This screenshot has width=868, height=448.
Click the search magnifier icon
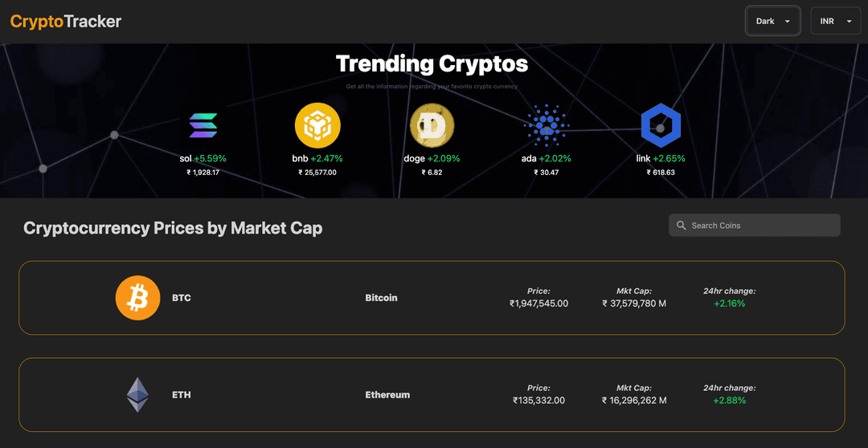[681, 225]
